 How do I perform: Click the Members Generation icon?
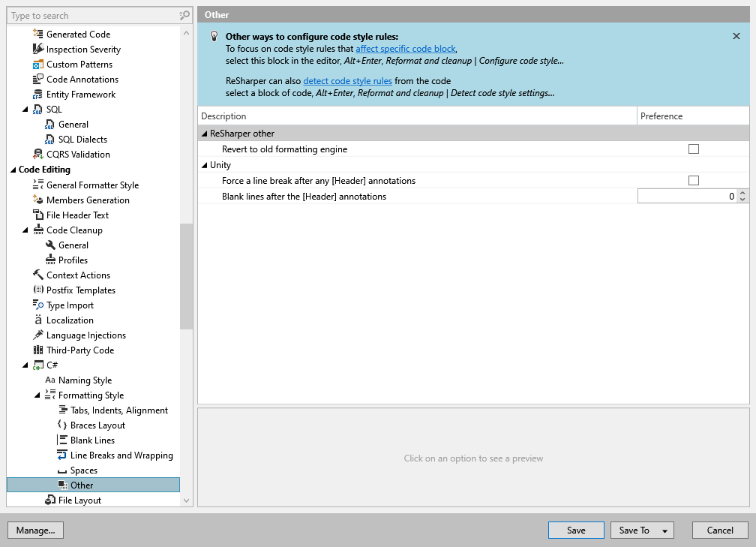coord(38,200)
